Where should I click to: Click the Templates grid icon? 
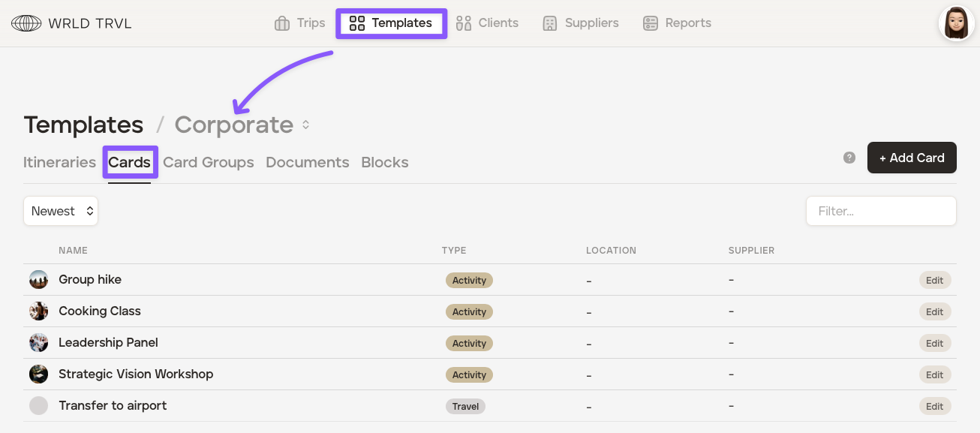pos(357,23)
